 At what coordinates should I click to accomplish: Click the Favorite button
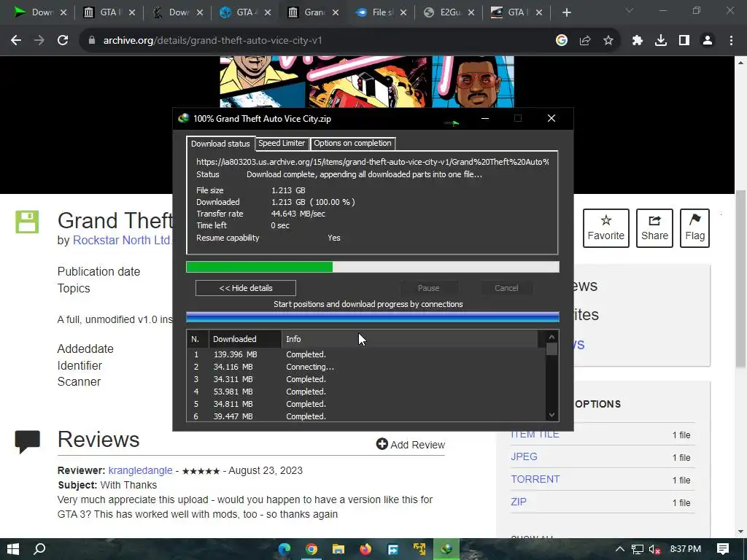(606, 228)
